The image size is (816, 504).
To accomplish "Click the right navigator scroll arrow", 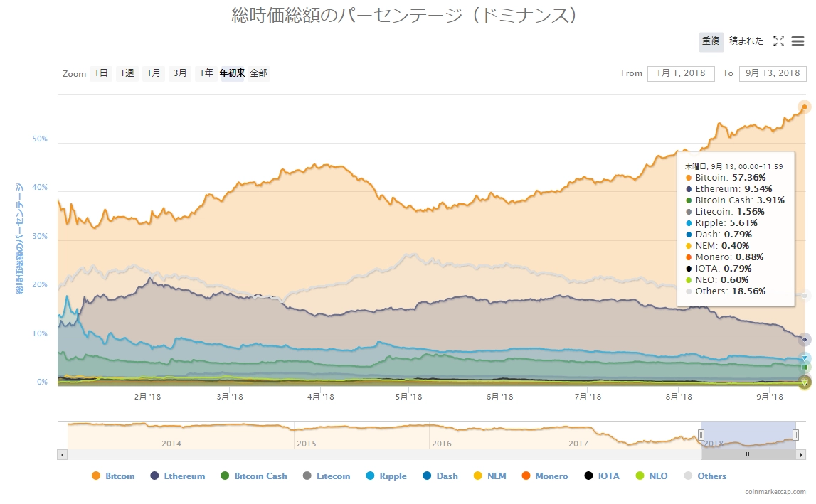I will click(x=801, y=454).
